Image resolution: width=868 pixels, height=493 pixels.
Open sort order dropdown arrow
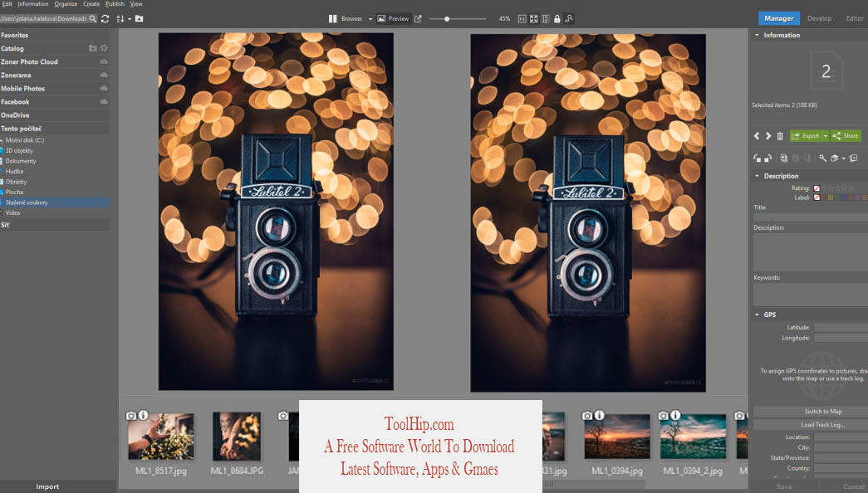tap(130, 19)
